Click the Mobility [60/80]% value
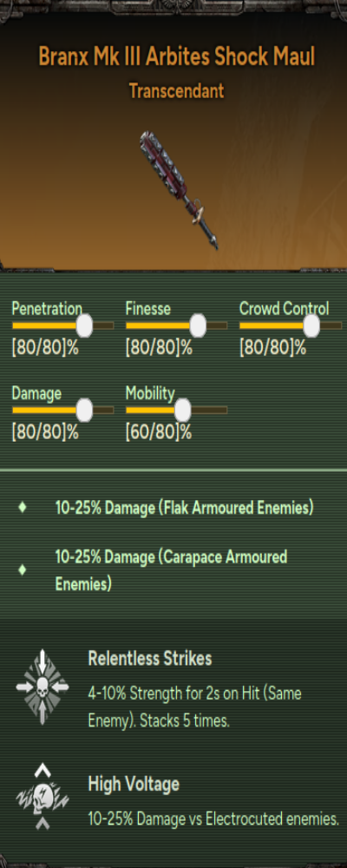This screenshot has width=347, height=868. (x=158, y=432)
